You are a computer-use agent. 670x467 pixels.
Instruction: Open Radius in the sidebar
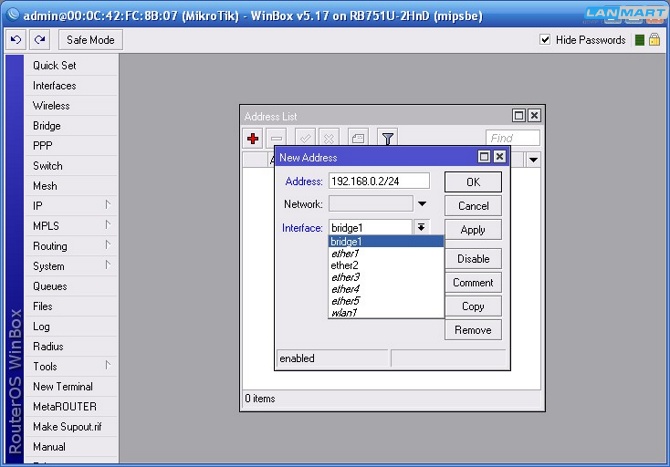tap(71, 347)
